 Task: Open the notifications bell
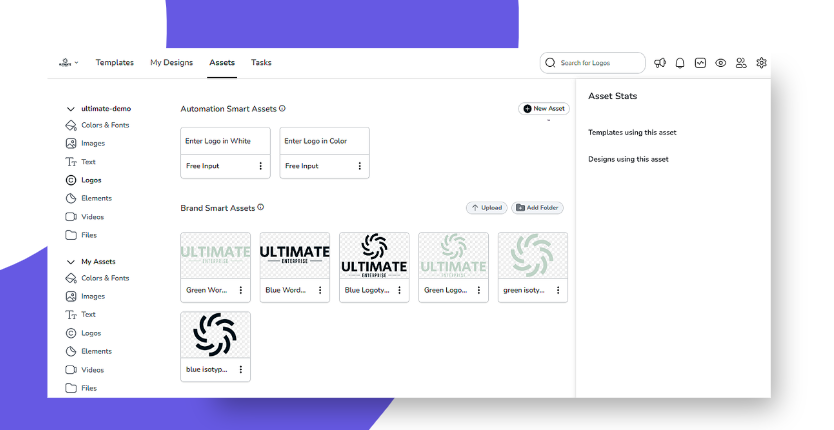coord(680,63)
